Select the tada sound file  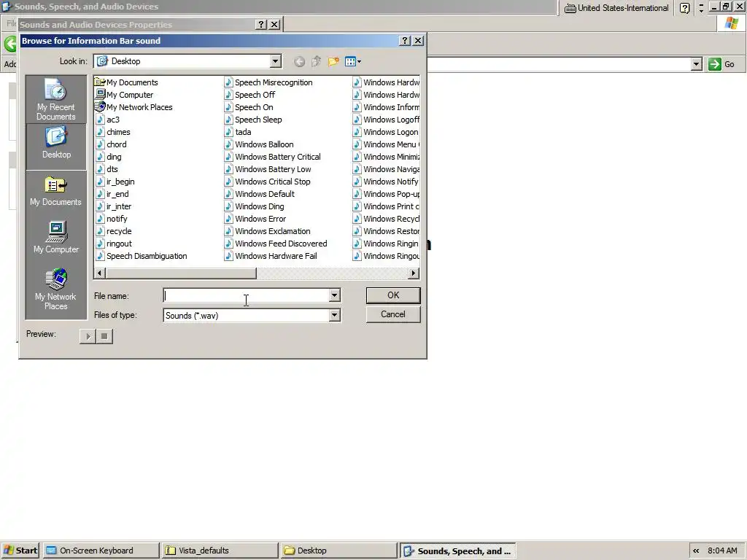238,132
